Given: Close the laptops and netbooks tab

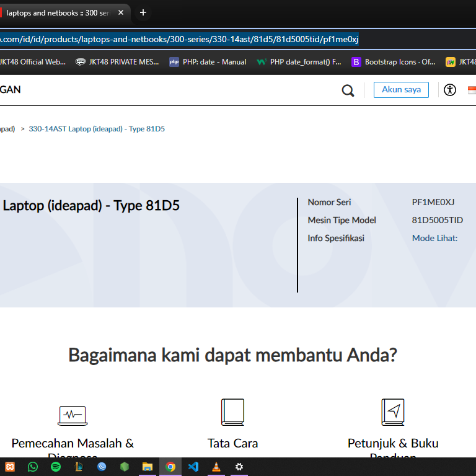Looking at the screenshot, I should [120, 12].
